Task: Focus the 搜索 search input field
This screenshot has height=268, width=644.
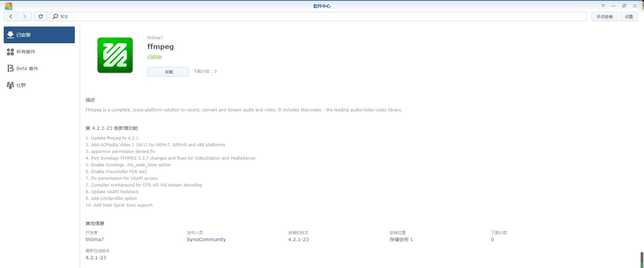Action: [x=319, y=16]
